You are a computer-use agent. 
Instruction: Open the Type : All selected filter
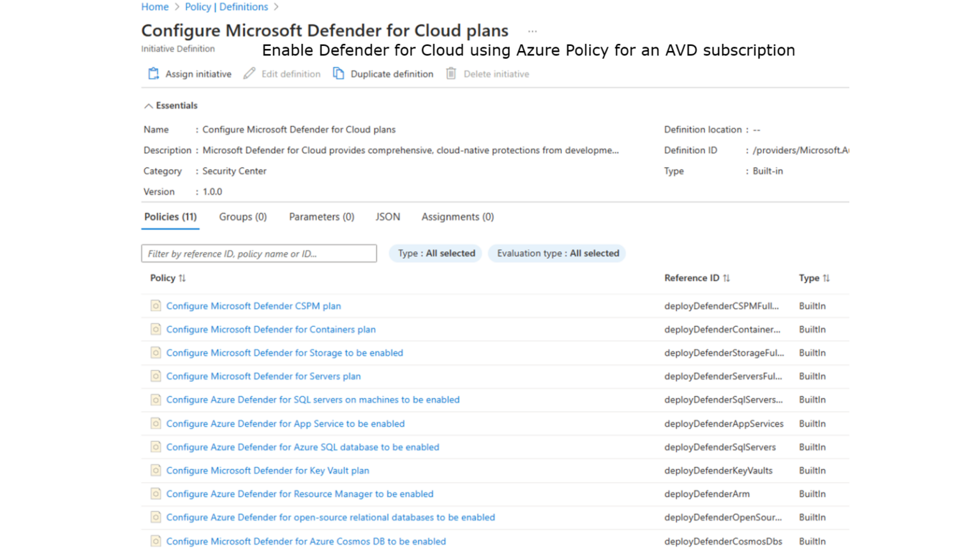(436, 253)
